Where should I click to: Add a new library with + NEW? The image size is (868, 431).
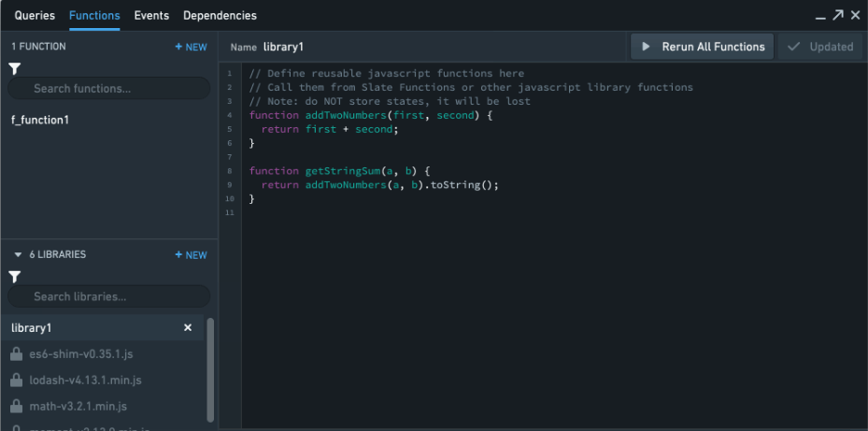click(191, 255)
